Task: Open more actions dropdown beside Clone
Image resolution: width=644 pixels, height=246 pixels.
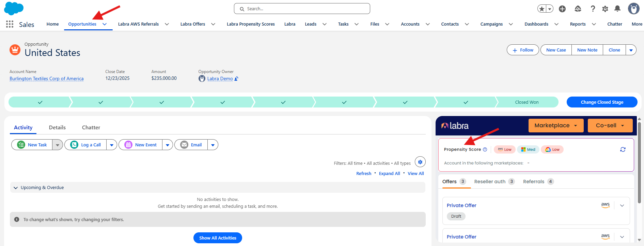Action: pos(631,50)
